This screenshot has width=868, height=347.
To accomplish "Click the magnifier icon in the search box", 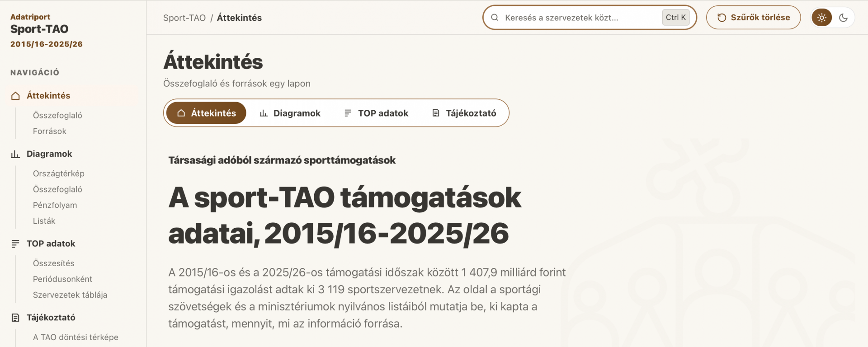I will 495,18.
